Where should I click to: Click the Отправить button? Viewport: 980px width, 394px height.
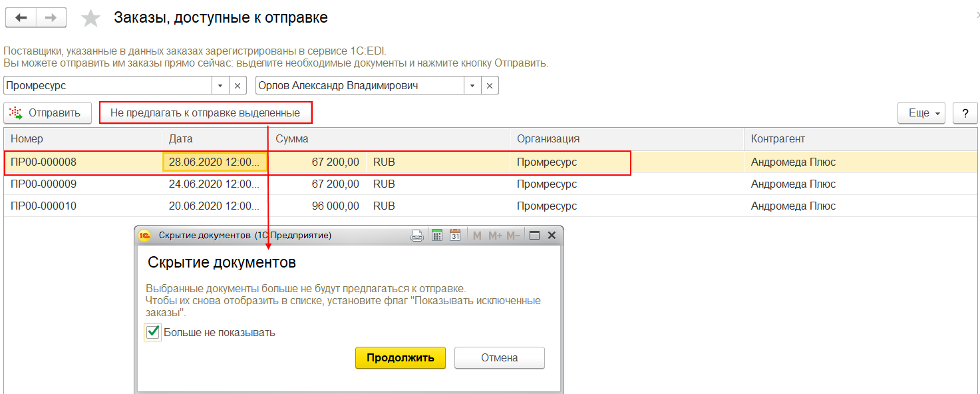pyautogui.click(x=47, y=113)
